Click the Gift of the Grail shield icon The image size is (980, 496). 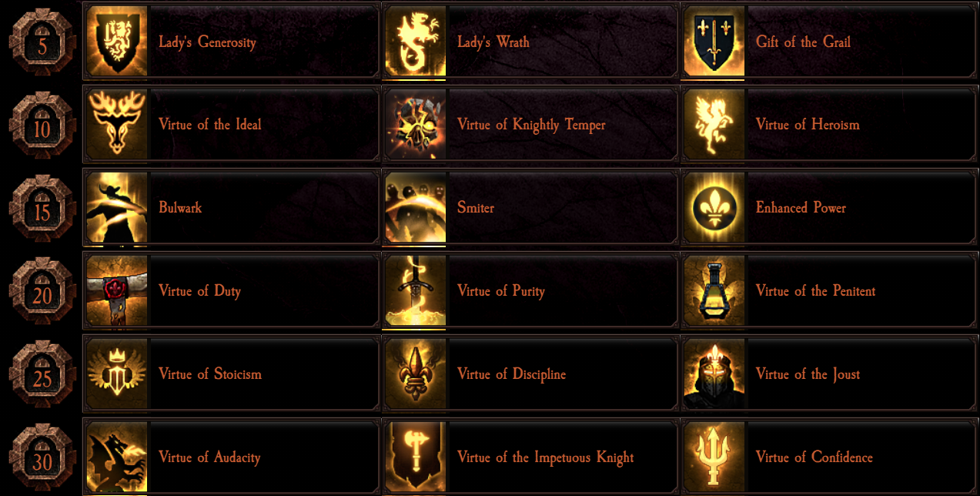[714, 42]
